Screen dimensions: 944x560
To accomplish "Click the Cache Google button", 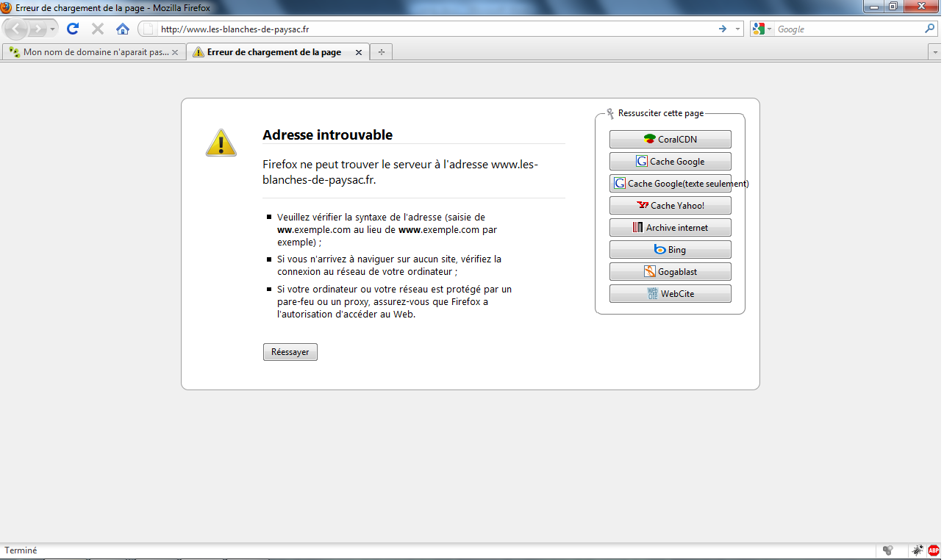I will 671,162.
